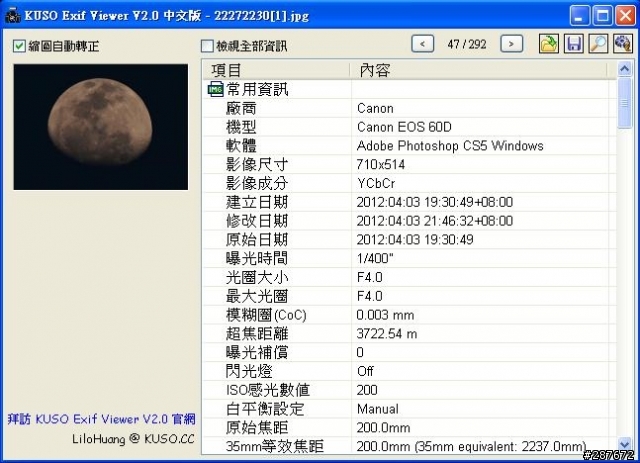Go to next image with right arrow button
The height and width of the screenshot is (463, 640).
point(511,44)
